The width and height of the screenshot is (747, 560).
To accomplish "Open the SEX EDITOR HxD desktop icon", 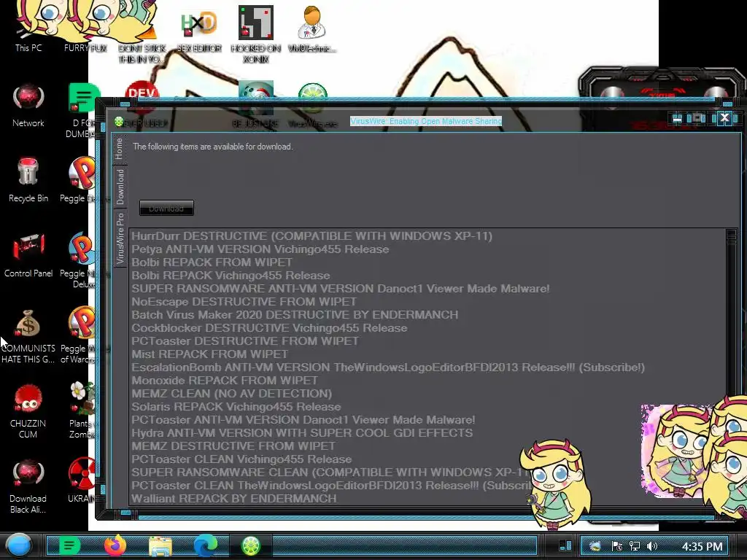I will (x=199, y=29).
